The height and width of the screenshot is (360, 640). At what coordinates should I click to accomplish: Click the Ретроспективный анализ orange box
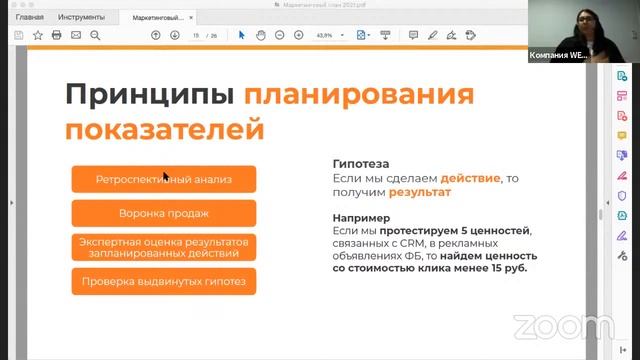click(x=164, y=179)
